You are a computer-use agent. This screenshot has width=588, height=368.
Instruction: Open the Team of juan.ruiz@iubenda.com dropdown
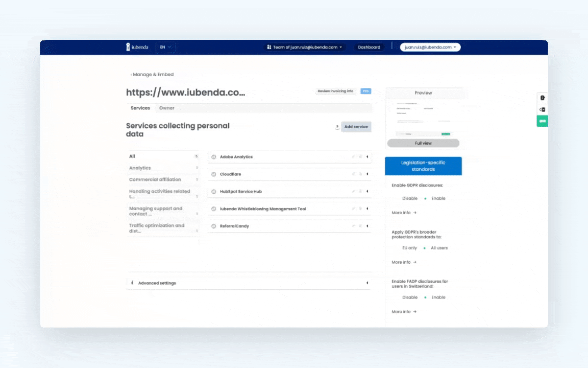pyautogui.click(x=305, y=48)
